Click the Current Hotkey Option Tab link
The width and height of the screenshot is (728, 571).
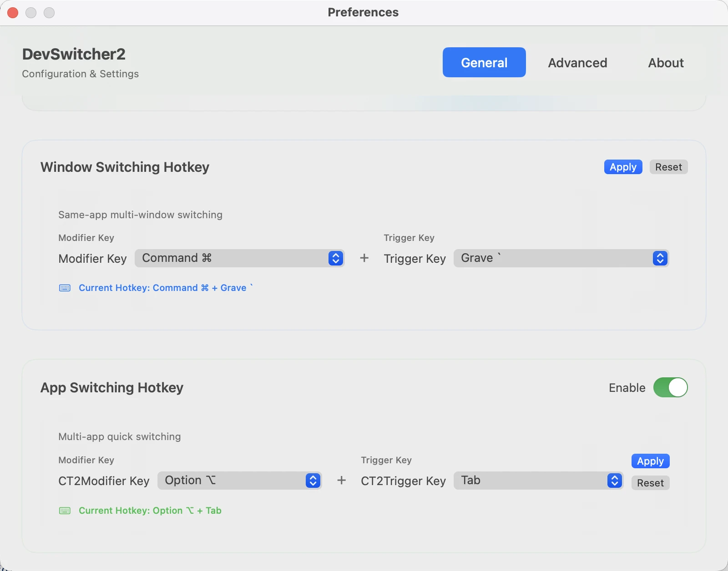coord(150,510)
